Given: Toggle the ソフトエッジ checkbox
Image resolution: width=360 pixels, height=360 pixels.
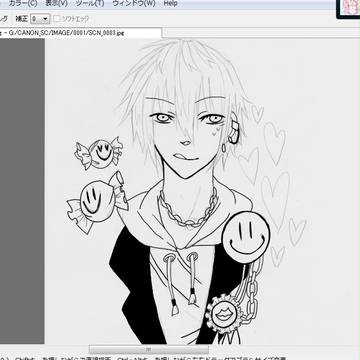Looking at the screenshot, I should pyautogui.click(x=57, y=19).
